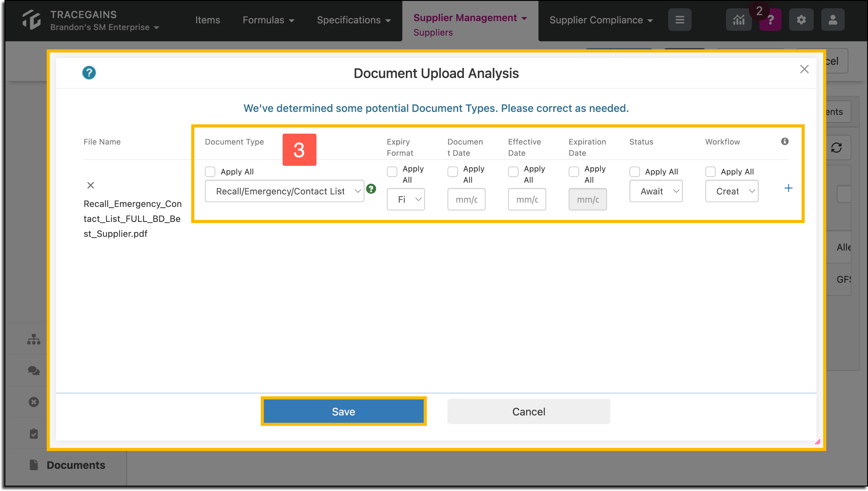The image size is (868, 491).
Task: Open the hamburger menu in top bar
Action: [x=679, y=20]
